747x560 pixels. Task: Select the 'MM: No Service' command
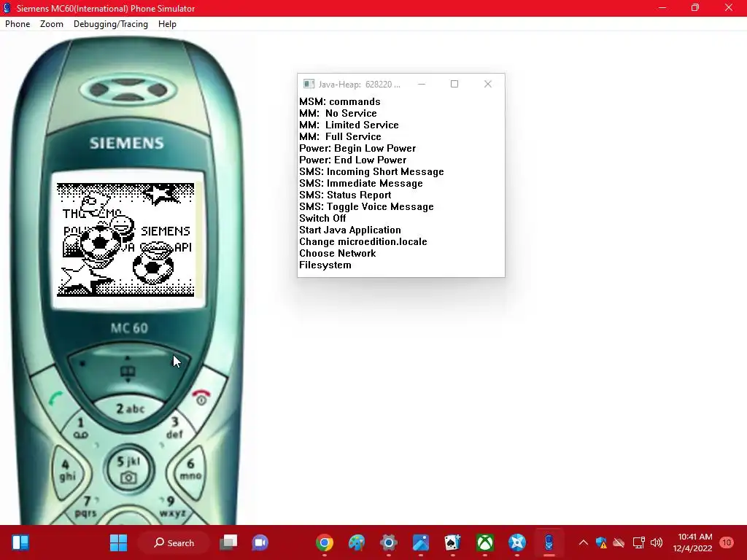click(338, 113)
